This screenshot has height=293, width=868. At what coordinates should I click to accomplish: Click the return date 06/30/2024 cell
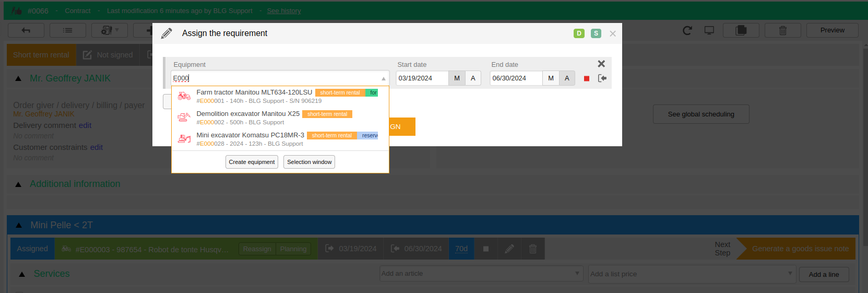point(416,249)
